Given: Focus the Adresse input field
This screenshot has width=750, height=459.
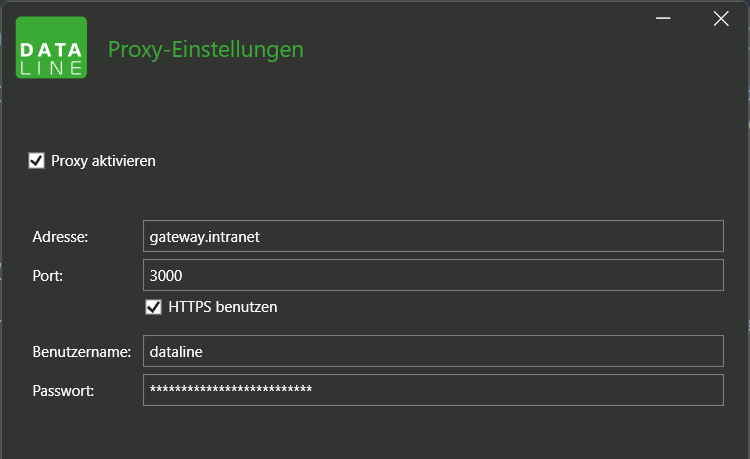Looking at the screenshot, I should click(x=433, y=237).
